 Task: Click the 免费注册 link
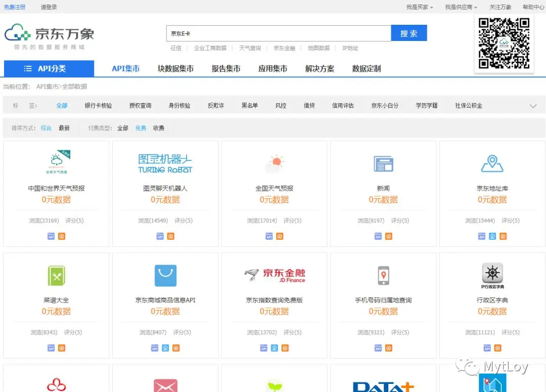pyautogui.click(x=15, y=7)
